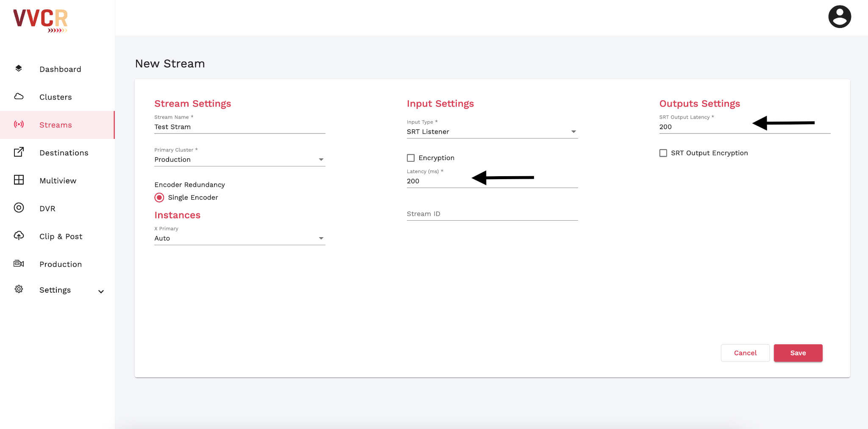Go to Destinations in sidebar
The image size is (868, 429).
click(64, 153)
